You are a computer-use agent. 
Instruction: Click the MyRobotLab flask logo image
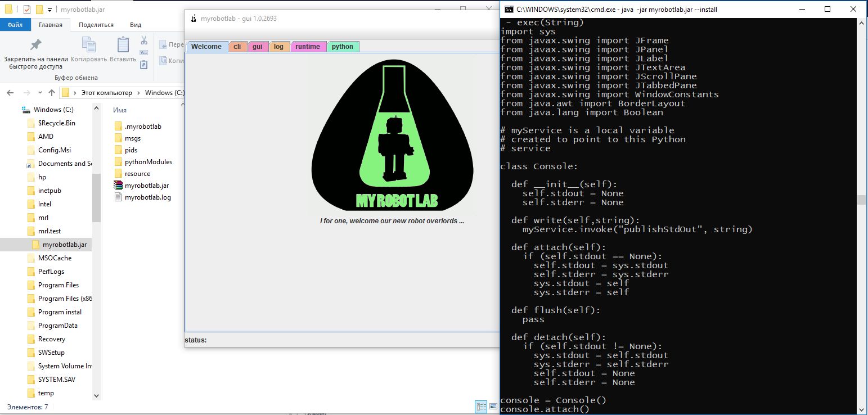[x=392, y=136]
